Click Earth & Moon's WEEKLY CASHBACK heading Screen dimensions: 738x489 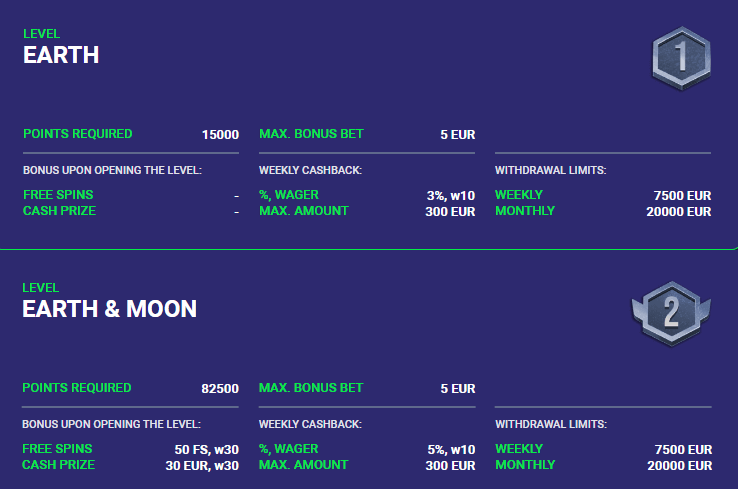pos(310,425)
